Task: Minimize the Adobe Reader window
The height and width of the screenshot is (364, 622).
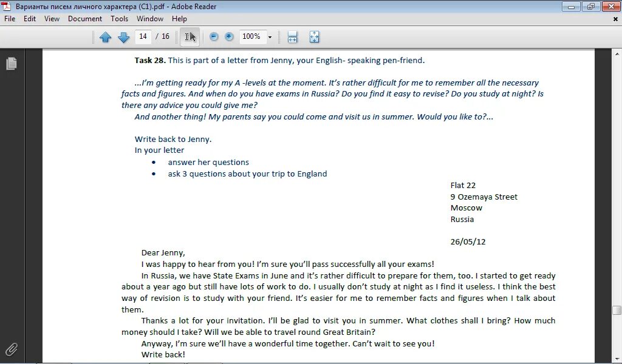Action: pos(571,7)
